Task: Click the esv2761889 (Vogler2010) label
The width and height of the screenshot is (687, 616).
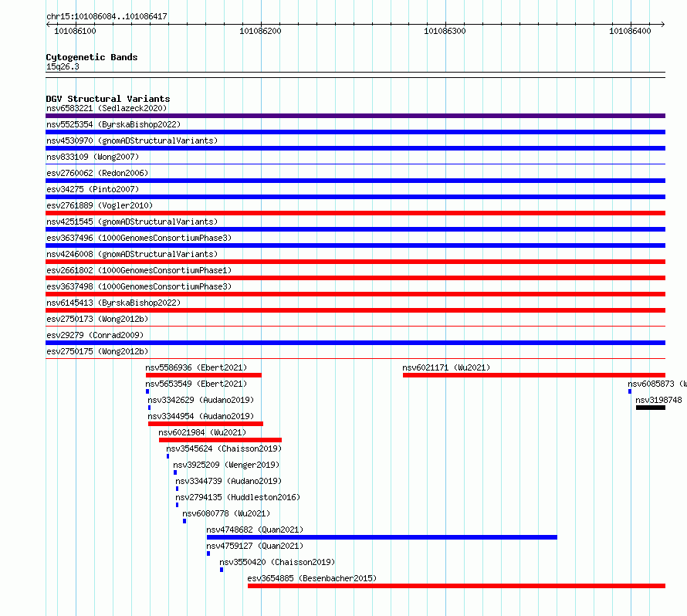Action: click(100, 205)
